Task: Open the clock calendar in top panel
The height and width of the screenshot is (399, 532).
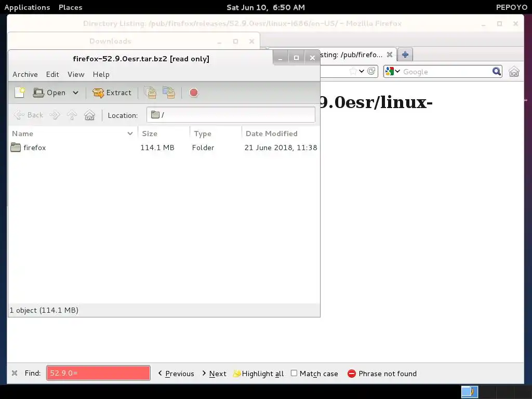Action: (x=265, y=7)
